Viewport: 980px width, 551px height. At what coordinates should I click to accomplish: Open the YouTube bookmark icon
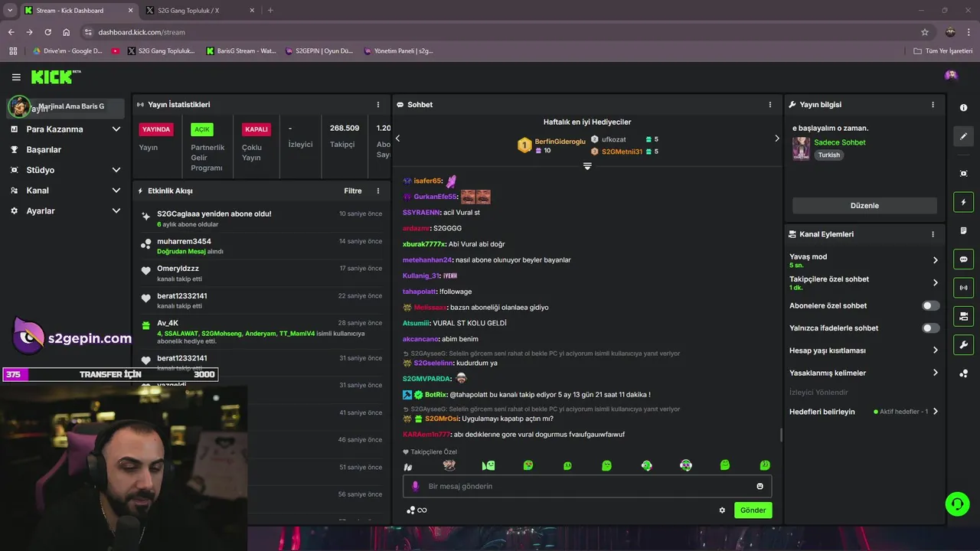116,51
